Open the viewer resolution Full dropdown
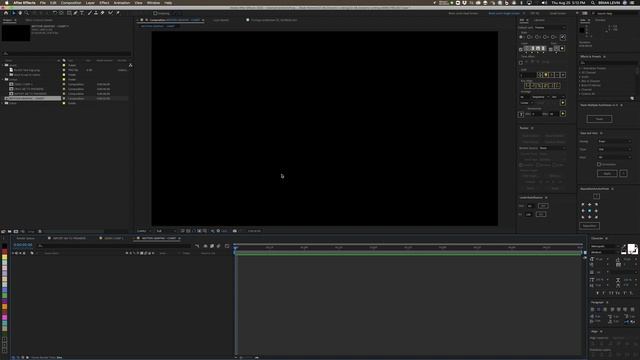 165,231
